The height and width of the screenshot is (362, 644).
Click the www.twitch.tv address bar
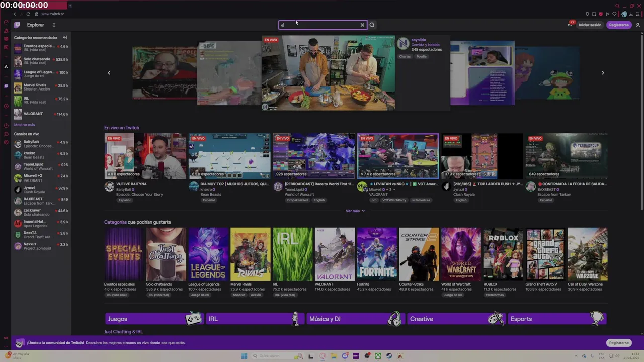[53, 14]
